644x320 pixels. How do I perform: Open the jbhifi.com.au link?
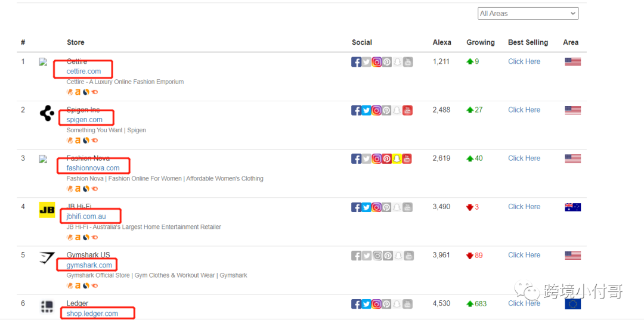(86, 217)
